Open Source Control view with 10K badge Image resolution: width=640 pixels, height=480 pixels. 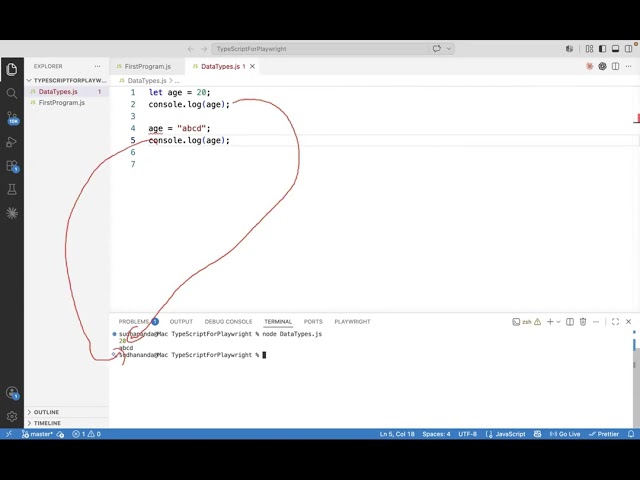point(12,118)
